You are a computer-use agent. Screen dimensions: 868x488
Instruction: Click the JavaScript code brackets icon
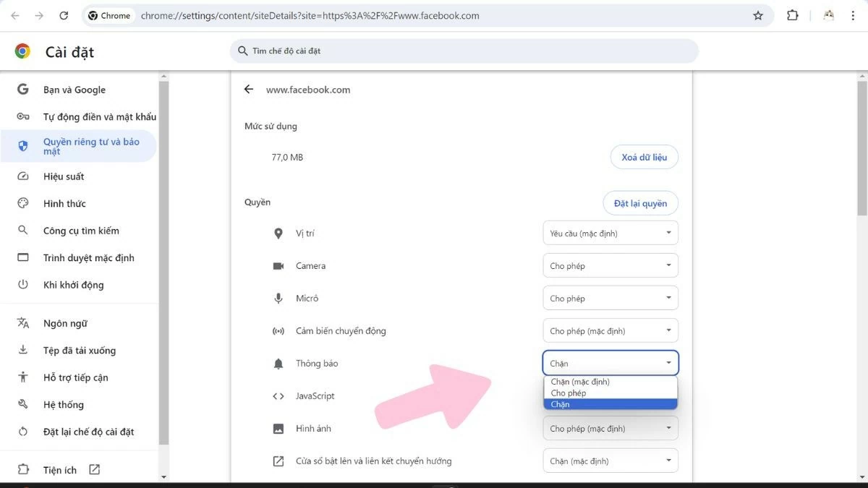click(278, 395)
